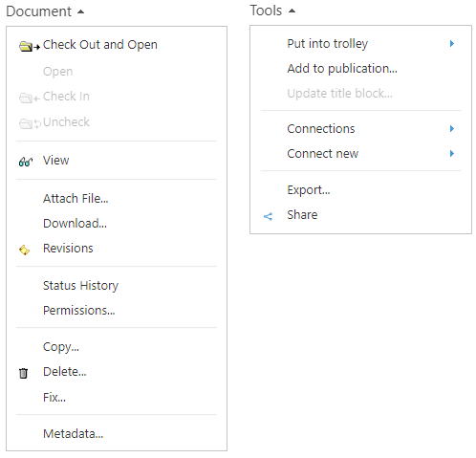
Task: Click the yellow Revisions tag icon
Action: point(24,251)
